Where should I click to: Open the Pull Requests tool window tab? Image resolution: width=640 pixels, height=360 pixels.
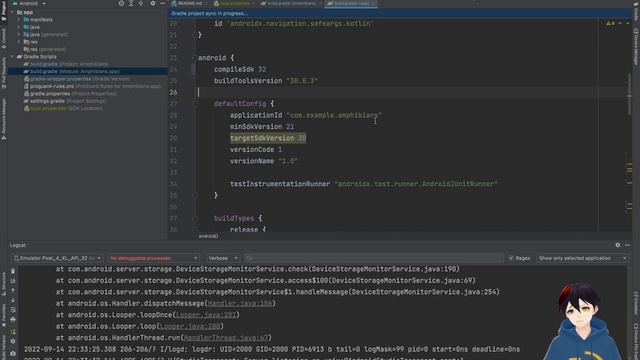(x=4, y=73)
